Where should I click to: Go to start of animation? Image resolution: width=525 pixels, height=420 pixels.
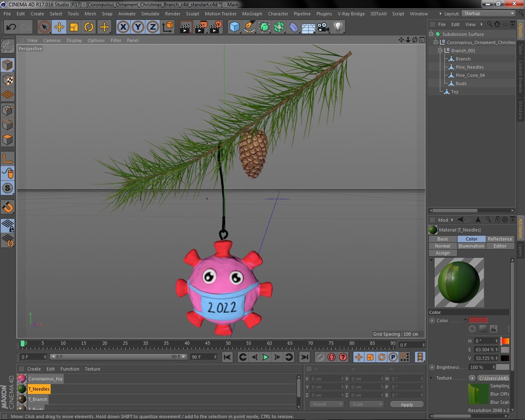tap(227, 357)
